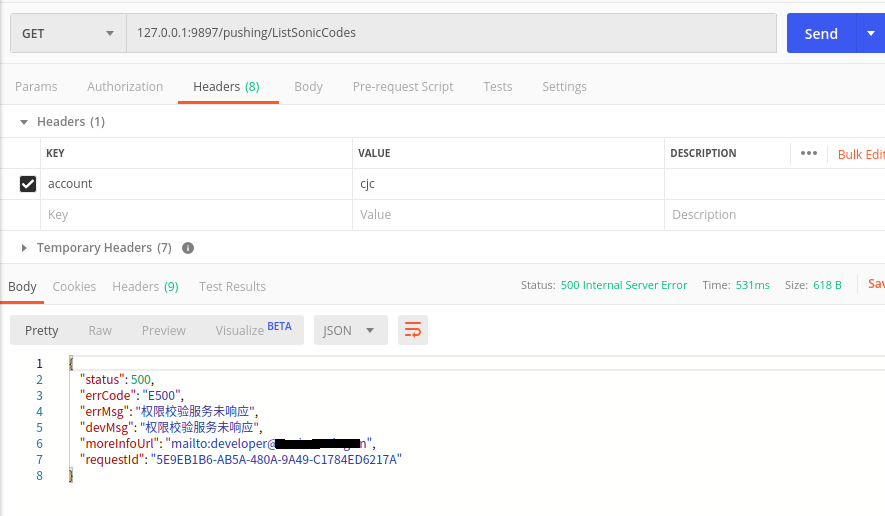This screenshot has height=516, width=885.
Task: Show Temporary Headers info icon
Action: [x=188, y=248]
